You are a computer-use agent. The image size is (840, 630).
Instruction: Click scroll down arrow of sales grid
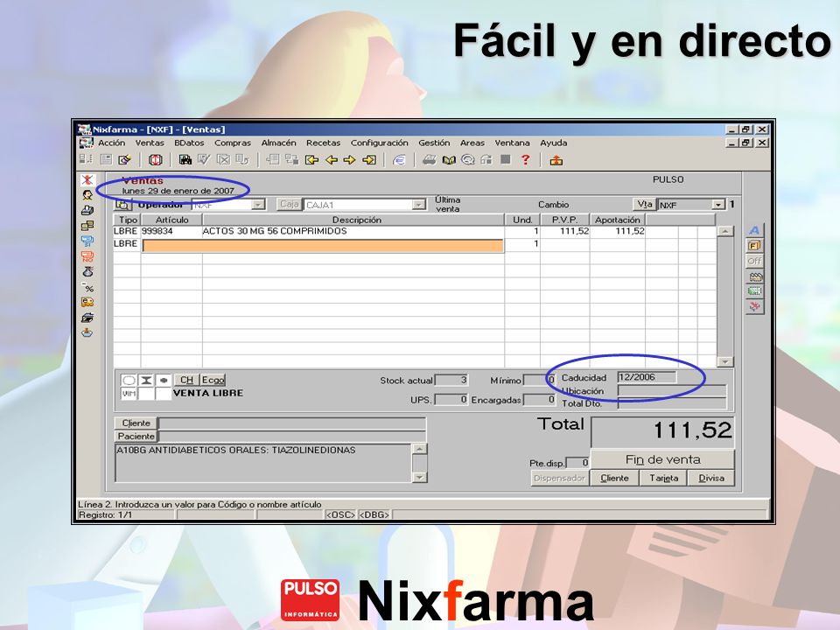pos(724,361)
